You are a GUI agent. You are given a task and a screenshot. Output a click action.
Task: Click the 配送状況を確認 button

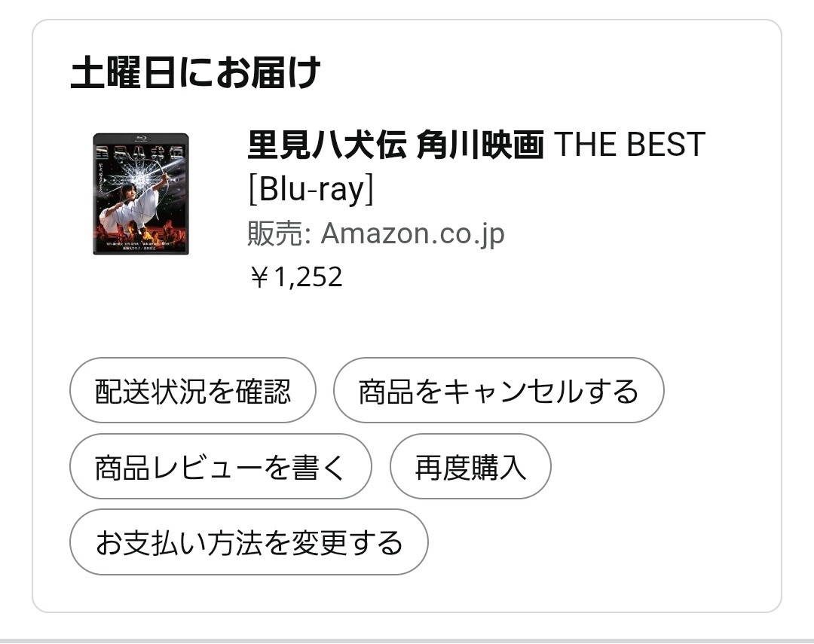[x=192, y=391]
